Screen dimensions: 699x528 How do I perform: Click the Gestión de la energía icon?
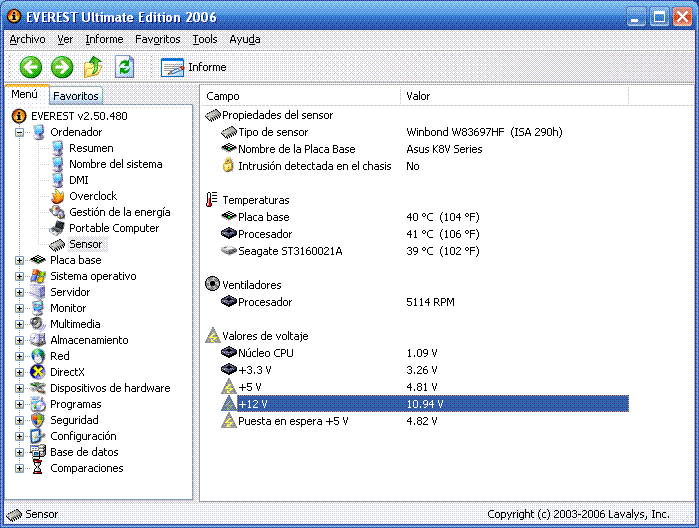coord(57,212)
